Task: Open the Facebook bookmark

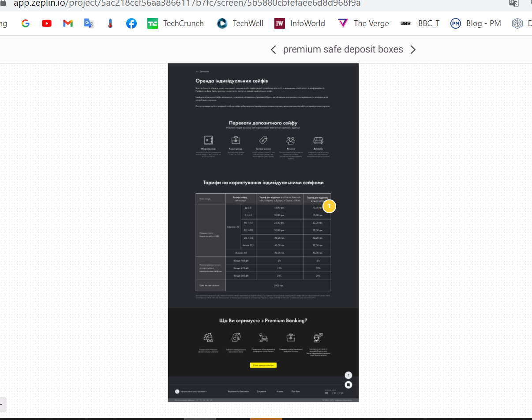Action: click(131, 23)
